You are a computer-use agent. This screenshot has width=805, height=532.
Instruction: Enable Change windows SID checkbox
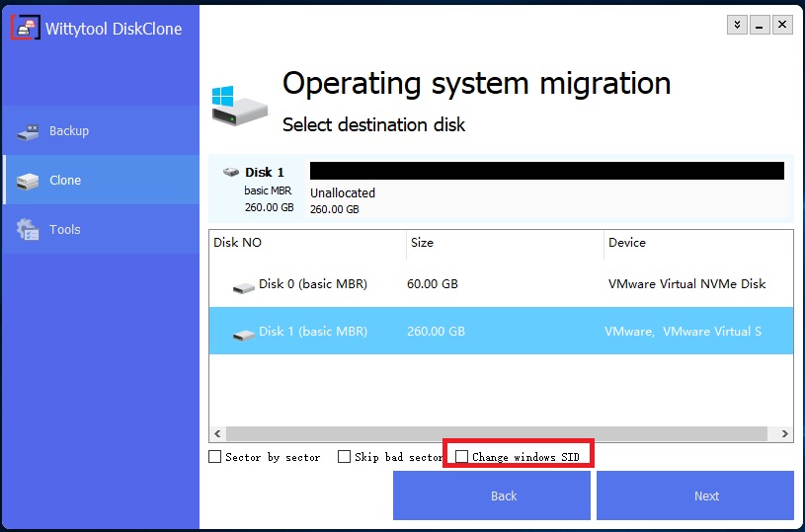click(462, 457)
